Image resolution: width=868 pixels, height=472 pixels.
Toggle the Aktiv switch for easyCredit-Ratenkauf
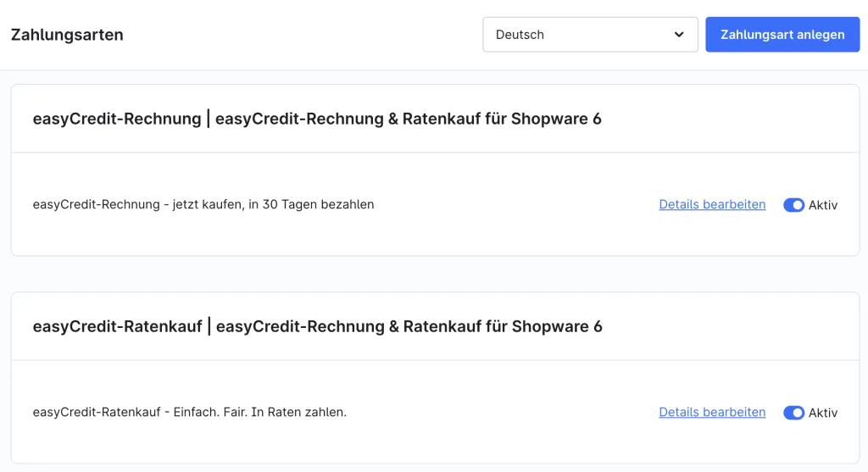pos(793,413)
